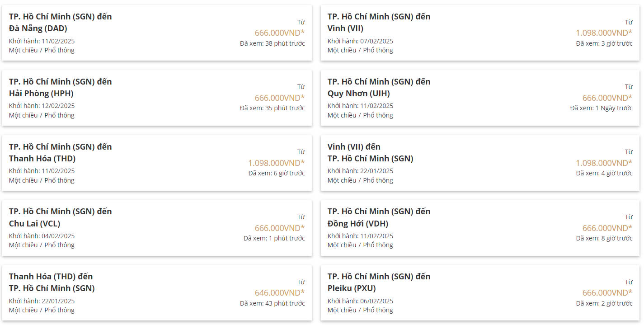Choose the Hồ Chí Minh to Chu Lai (VCL) card

click(157, 228)
